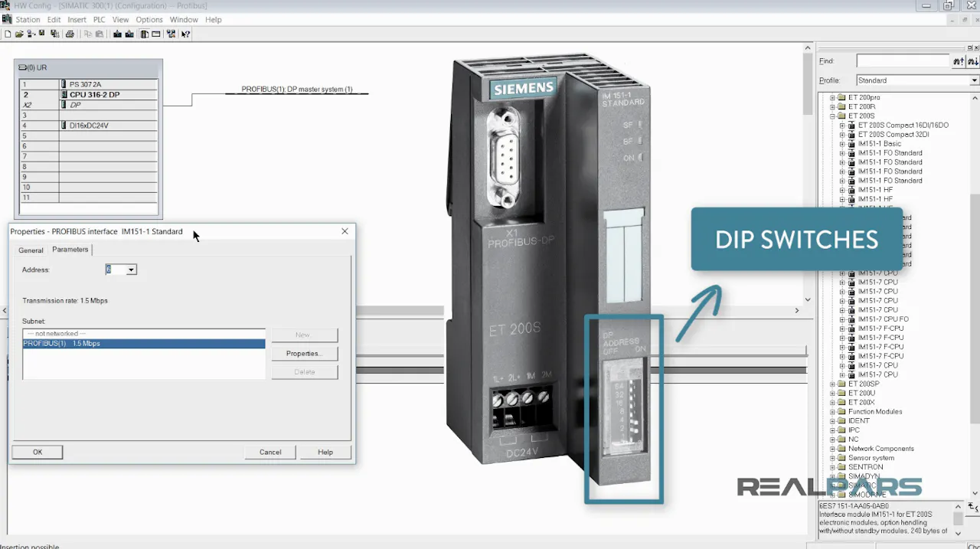Expand the IDENT tree node
The height and width of the screenshot is (549, 980).
pos(832,421)
